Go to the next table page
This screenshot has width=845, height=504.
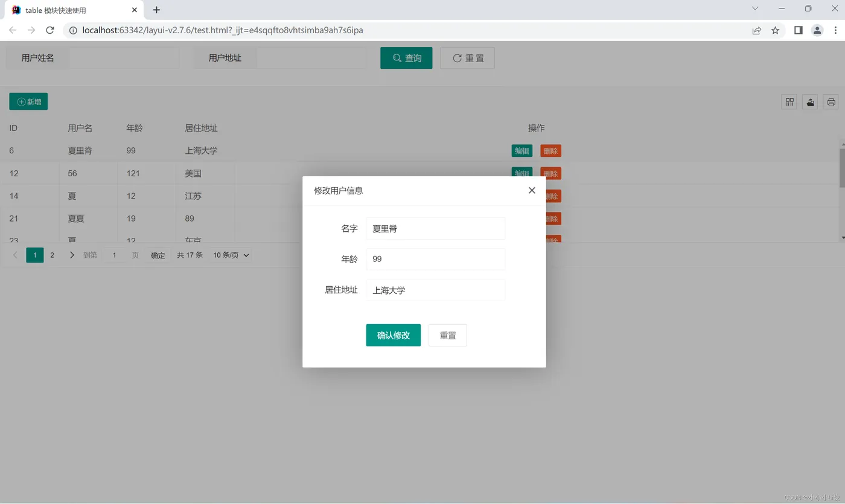click(x=72, y=255)
